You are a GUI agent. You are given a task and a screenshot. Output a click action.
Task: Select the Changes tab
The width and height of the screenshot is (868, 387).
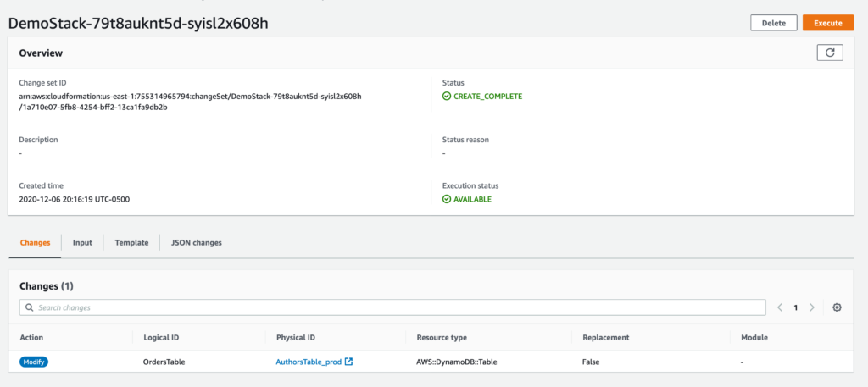35,242
